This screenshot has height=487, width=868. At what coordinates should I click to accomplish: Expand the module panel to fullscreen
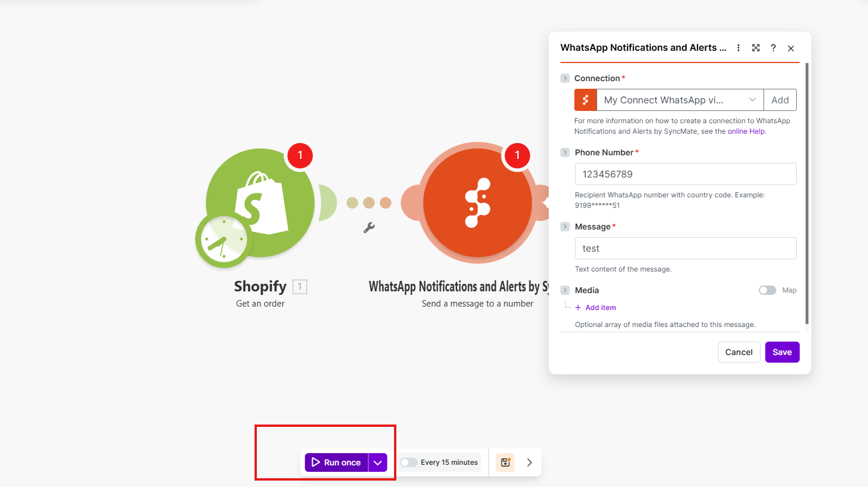point(756,48)
